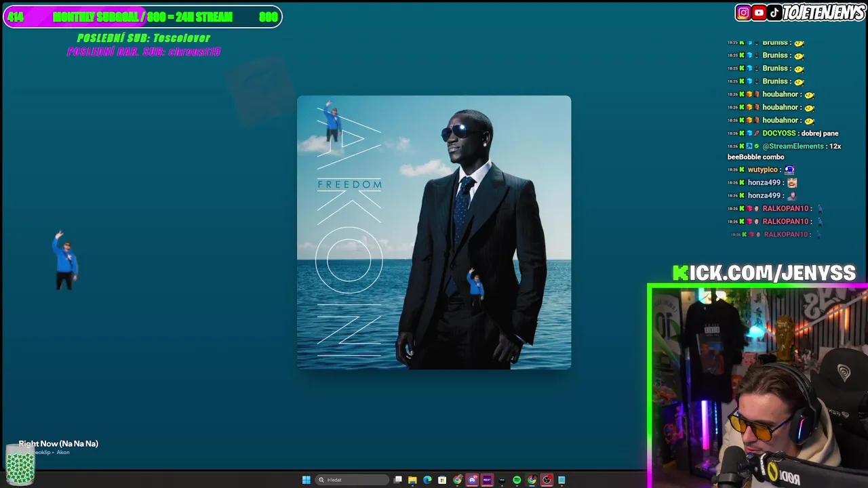
Task: Open the Akon artist link under the title
Action: pos(63,452)
